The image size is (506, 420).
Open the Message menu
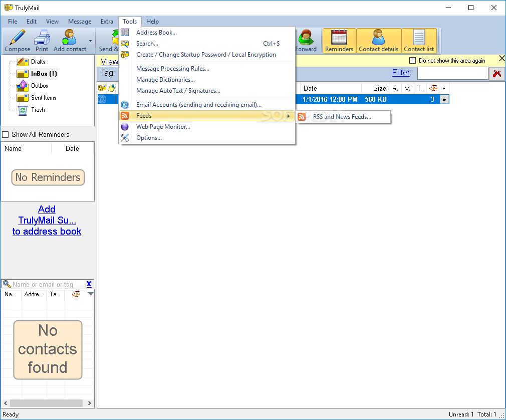[x=80, y=22]
